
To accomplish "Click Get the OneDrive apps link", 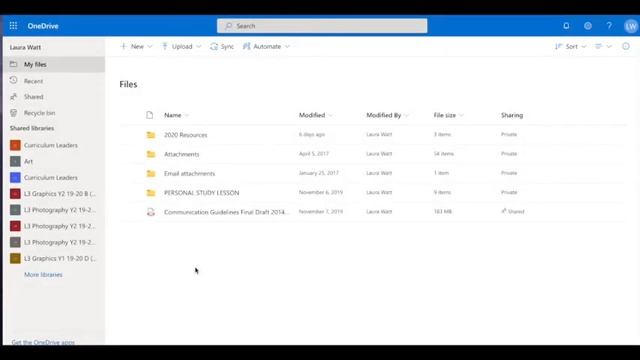I will (43, 342).
